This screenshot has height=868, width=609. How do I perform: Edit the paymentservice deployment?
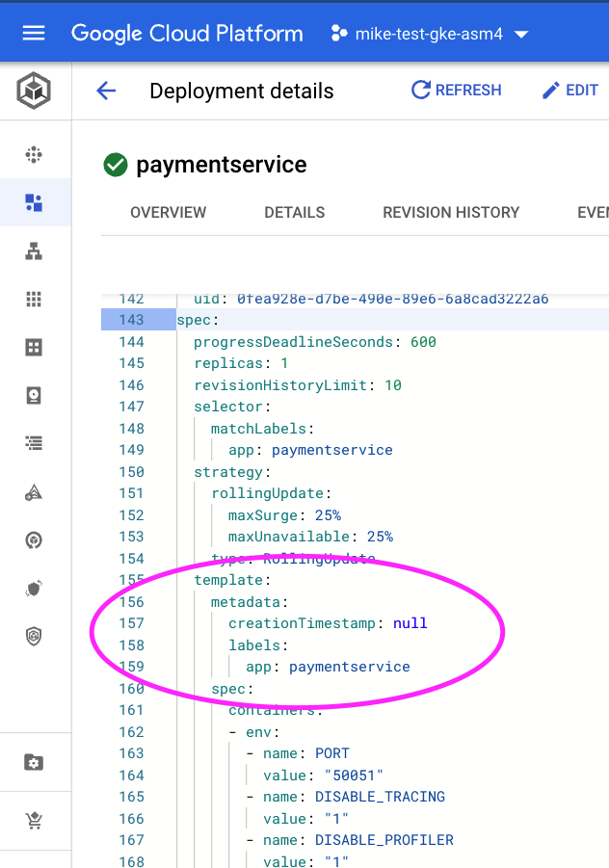coord(570,90)
